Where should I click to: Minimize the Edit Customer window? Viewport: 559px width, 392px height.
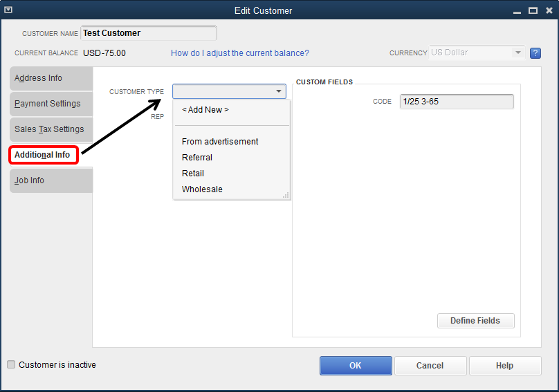pos(517,11)
